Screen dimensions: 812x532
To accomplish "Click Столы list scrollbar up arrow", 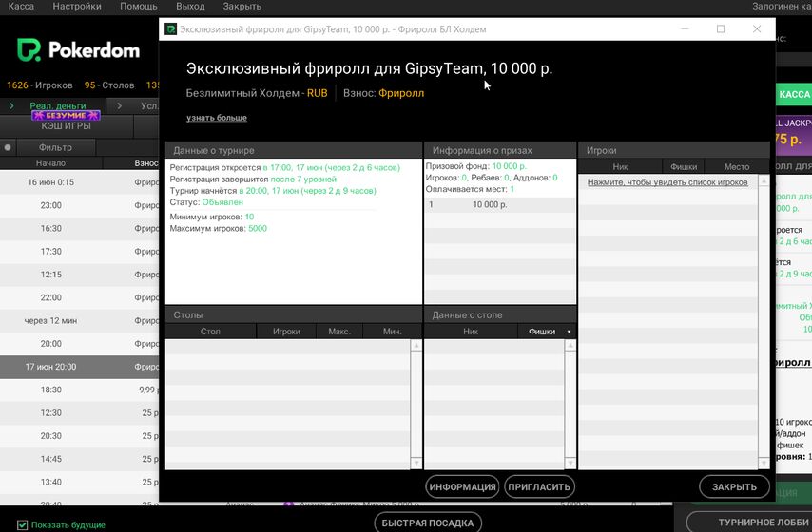I will pos(416,345).
